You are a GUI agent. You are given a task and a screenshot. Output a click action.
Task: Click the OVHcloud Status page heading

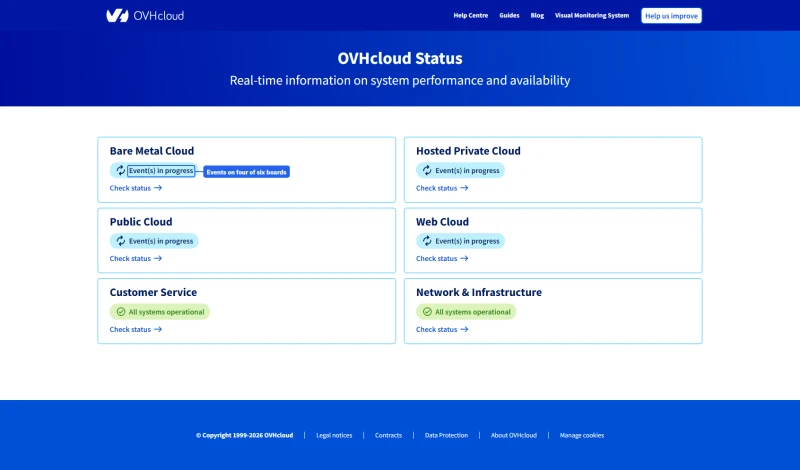[x=400, y=58]
